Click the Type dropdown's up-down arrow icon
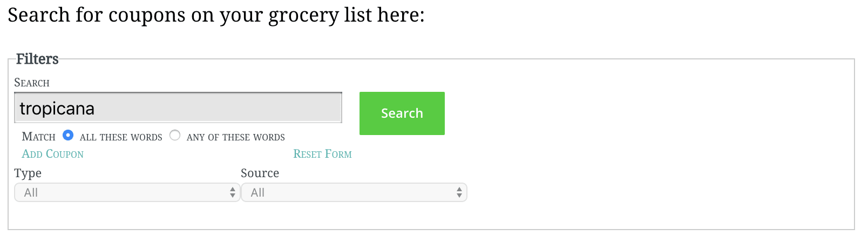This screenshot has height=242, width=868. [x=233, y=192]
